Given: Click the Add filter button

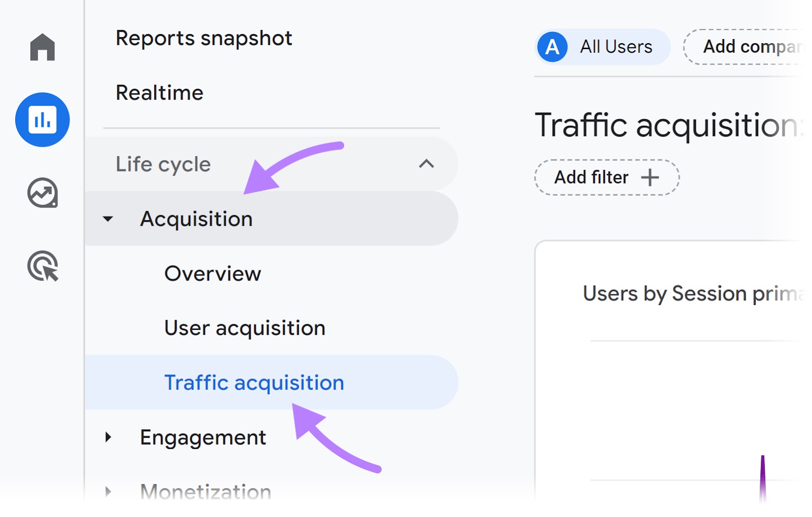Looking at the screenshot, I should pos(607,178).
